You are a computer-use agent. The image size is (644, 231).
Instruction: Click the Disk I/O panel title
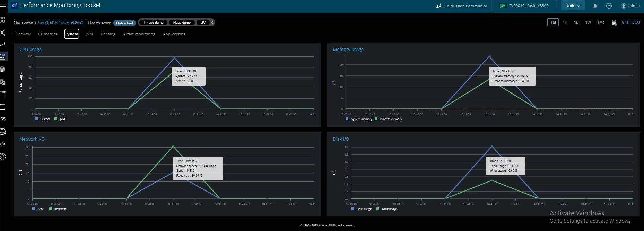[x=341, y=139]
